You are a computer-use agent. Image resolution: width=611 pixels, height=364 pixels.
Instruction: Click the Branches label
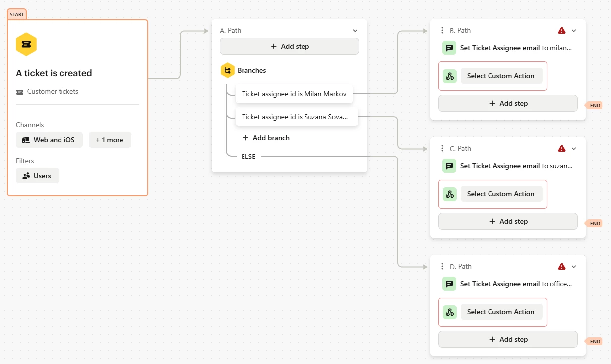point(252,71)
